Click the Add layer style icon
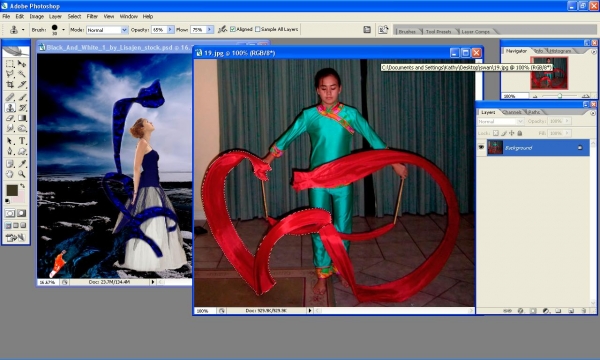The width and height of the screenshot is (600, 360). (520, 311)
